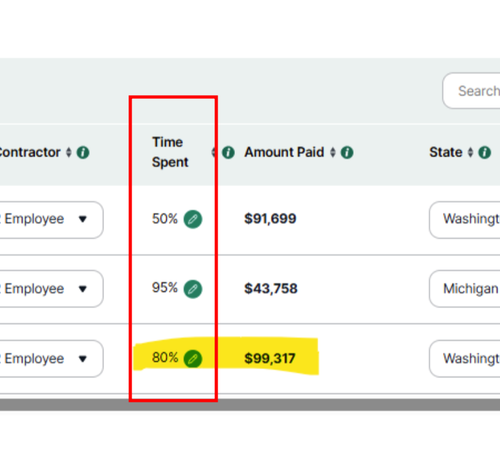The width and height of the screenshot is (500, 452).
Task: Edit the 50% time spent value
Action: tap(193, 219)
